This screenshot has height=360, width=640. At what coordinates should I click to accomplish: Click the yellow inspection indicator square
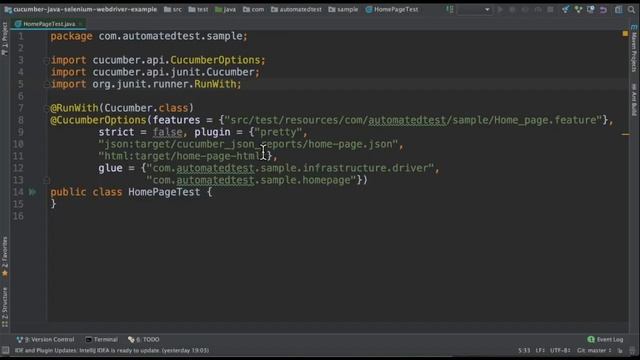pos(625,33)
